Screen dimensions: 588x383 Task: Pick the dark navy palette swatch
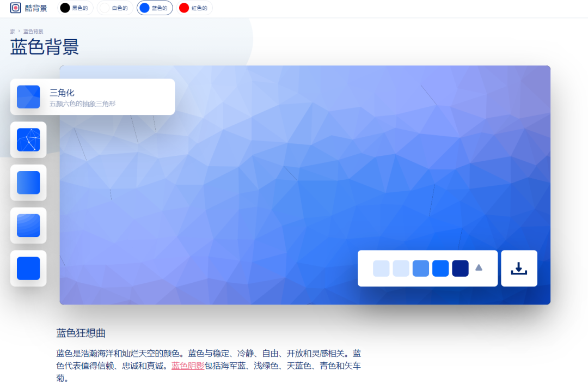pyautogui.click(x=461, y=268)
